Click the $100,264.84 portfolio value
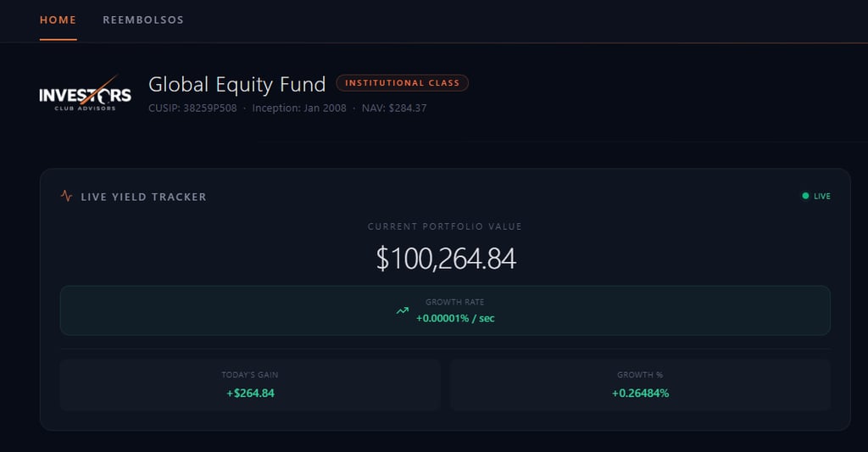Image resolution: width=868 pixels, height=452 pixels. coord(446,259)
